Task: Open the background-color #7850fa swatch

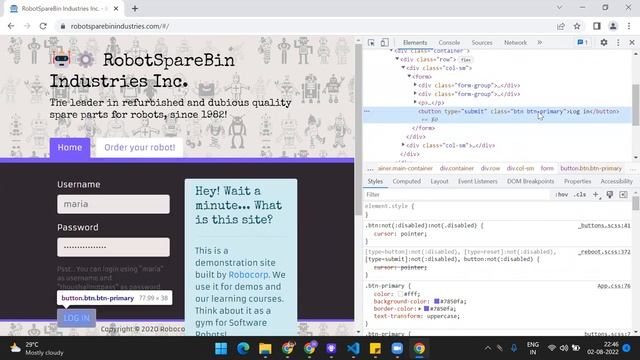Action: pos(436,301)
